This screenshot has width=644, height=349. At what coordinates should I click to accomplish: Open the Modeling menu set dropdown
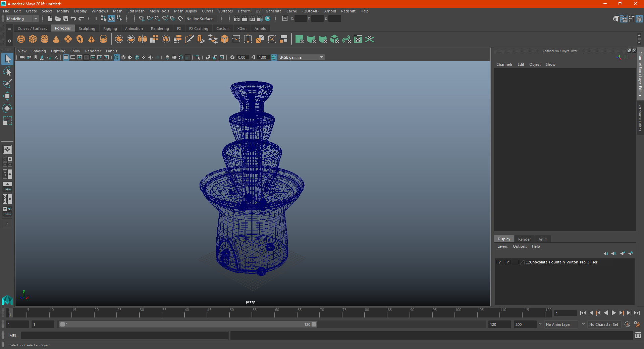pyautogui.click(x=22, y=19)
